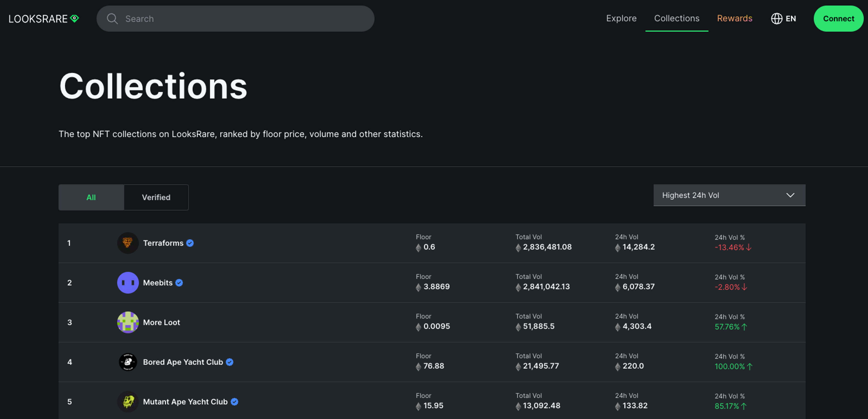This screenshot has width=868, height=419.
Task: Open the Meebits collection avatar
Action: pyautogui.click(x=128, y=283)
